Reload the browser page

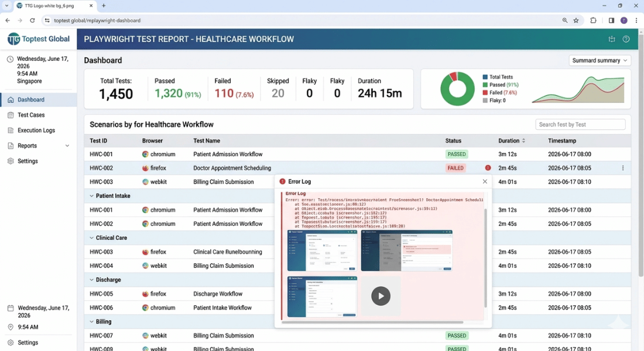tap(32, 20)
